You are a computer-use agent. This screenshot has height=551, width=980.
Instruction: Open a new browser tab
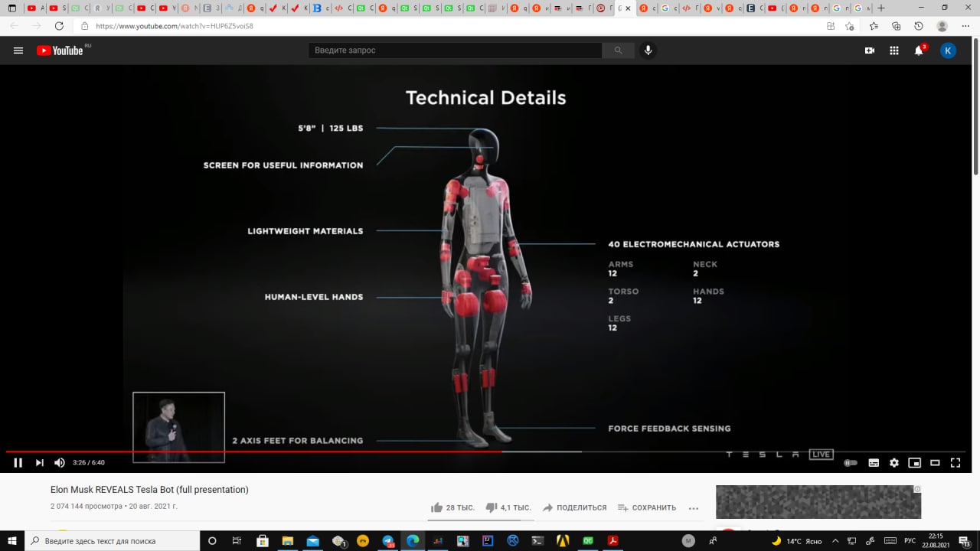pyautogui.click(x=881, y=8)
